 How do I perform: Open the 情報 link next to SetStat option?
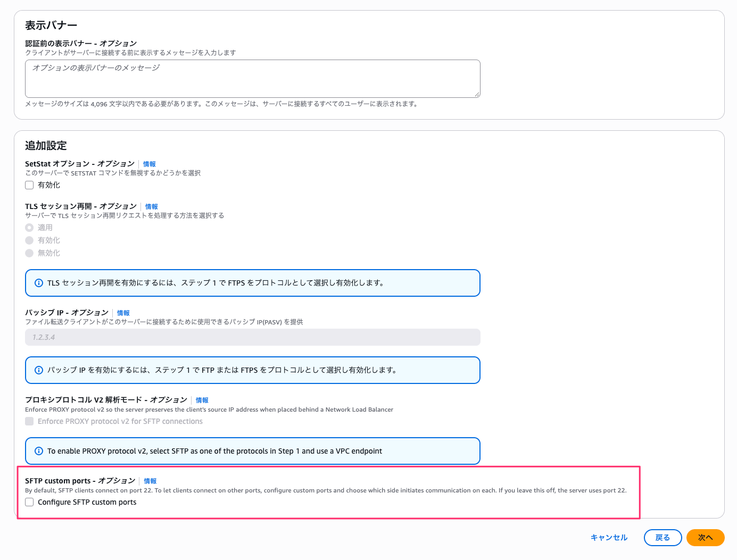click(150, 164)
